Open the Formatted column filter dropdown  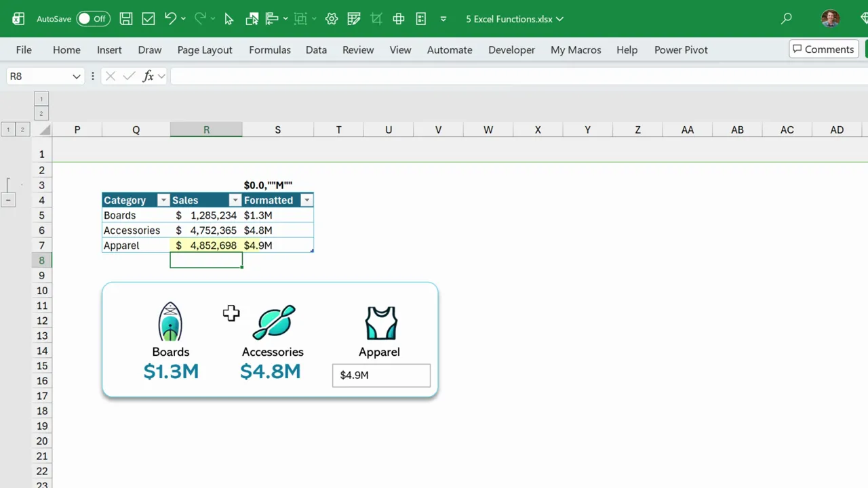307,200
